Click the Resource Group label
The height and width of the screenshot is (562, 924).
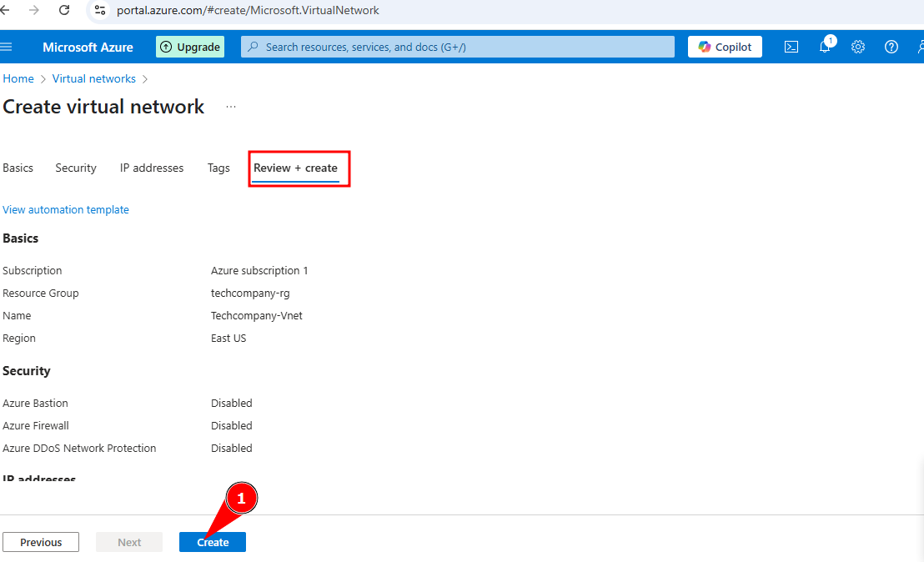(41, 294)
